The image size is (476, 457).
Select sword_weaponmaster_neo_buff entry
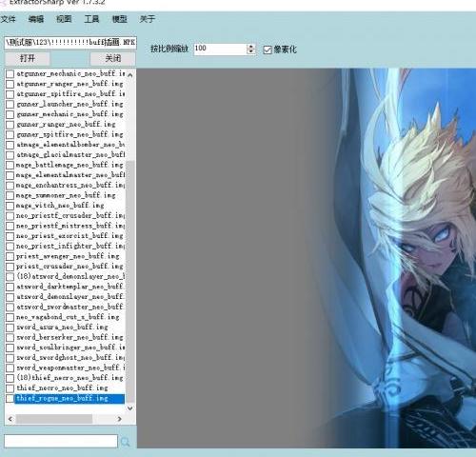(x=70, y=368)
